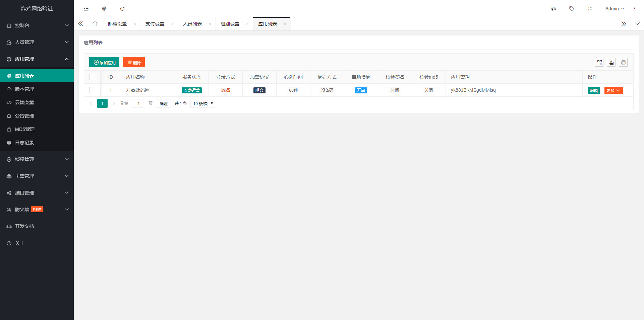Expand the 更多 actions dropdown
Screen dimensions: 644x320
pyautogui.click(x=613, y=90)
